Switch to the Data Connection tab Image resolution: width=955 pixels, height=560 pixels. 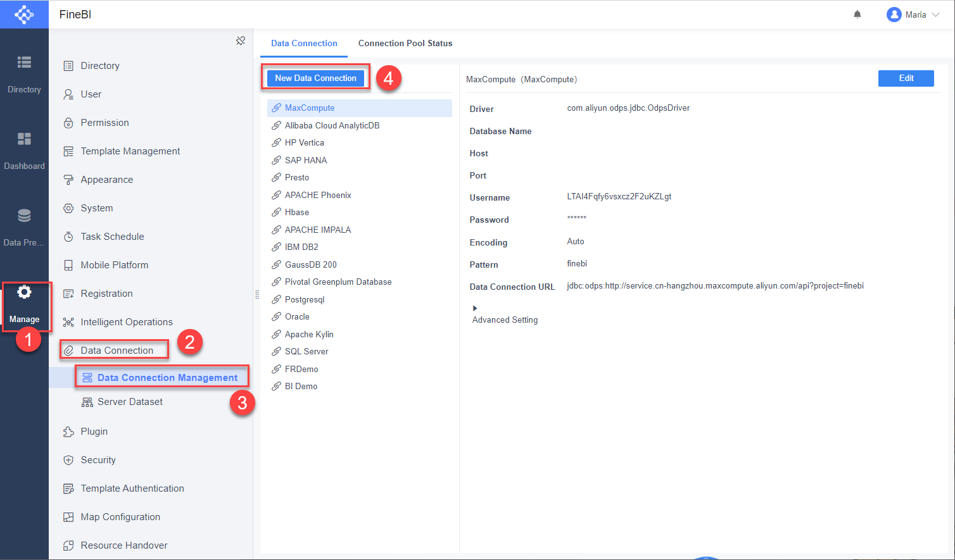point(304,43)
